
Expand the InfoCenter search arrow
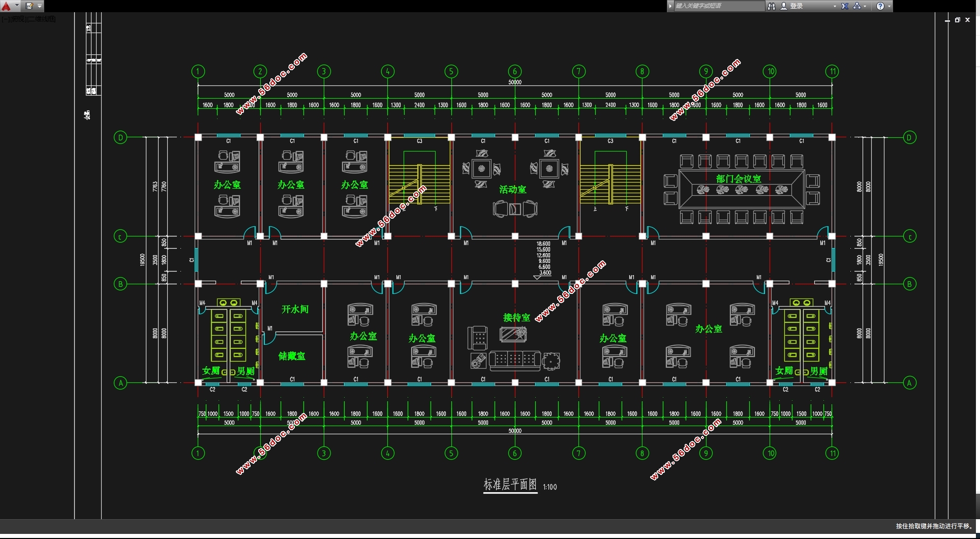[670, 6]
